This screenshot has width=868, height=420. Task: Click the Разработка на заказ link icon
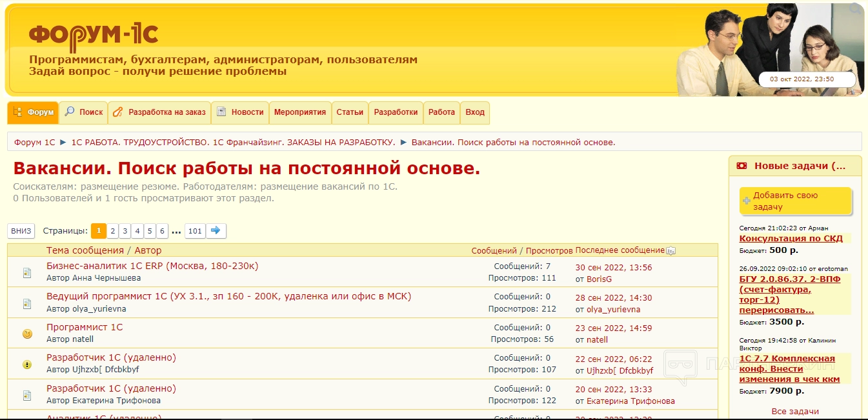pos(117,112)
